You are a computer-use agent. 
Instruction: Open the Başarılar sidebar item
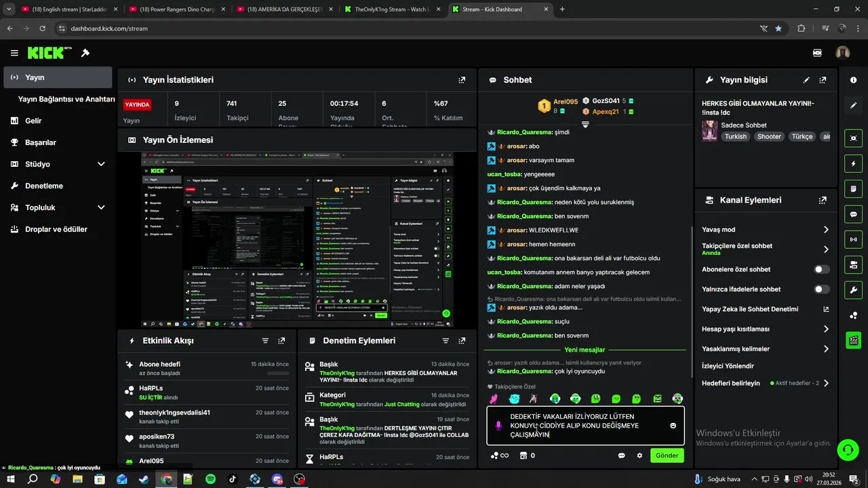coord(58,142)
